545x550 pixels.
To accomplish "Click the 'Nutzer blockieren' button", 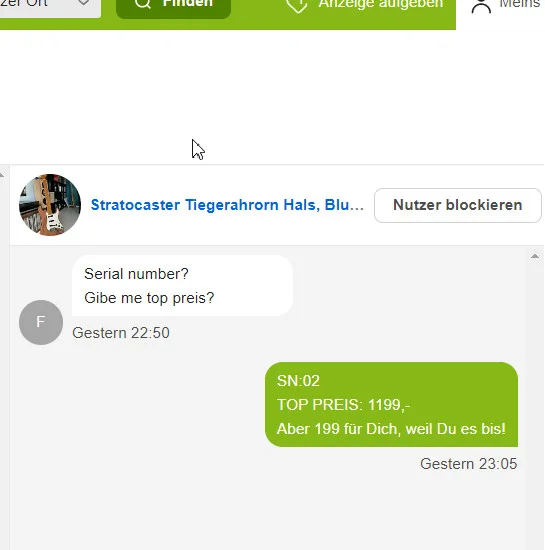I will (x=457, y=205).
